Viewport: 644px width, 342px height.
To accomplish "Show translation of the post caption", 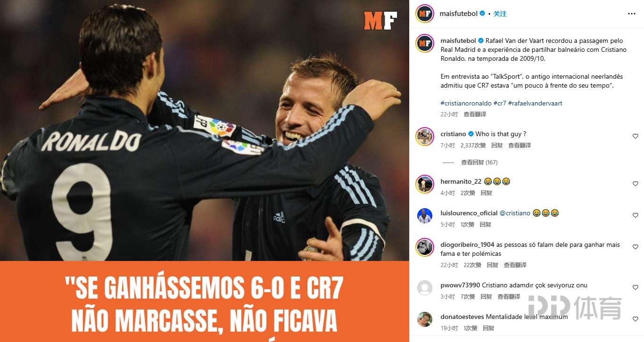I will tap(475, 114).
